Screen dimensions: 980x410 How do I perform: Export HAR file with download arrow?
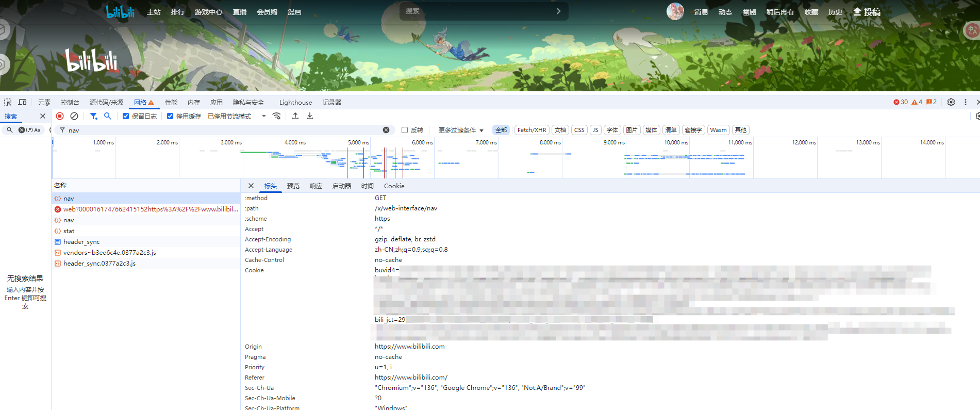310,116
